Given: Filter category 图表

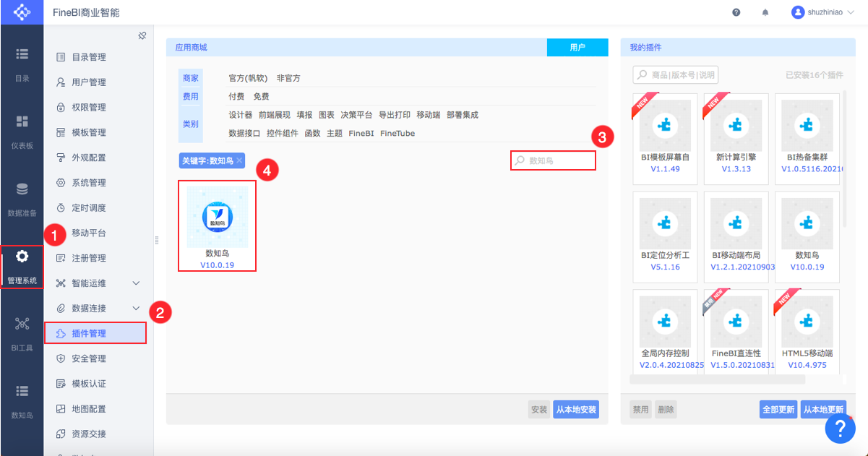Looking at the screenshot, I should [x=327, y=115].
